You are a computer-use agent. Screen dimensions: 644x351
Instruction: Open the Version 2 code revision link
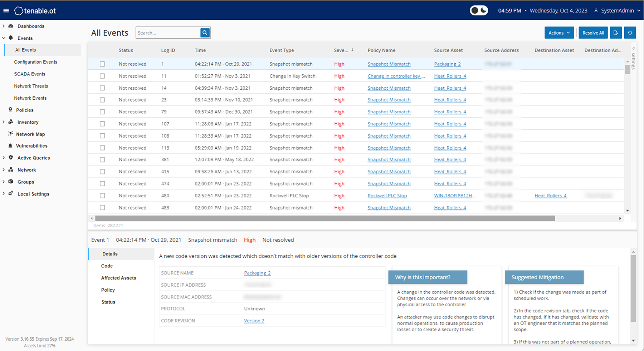[x=254, y=321]
